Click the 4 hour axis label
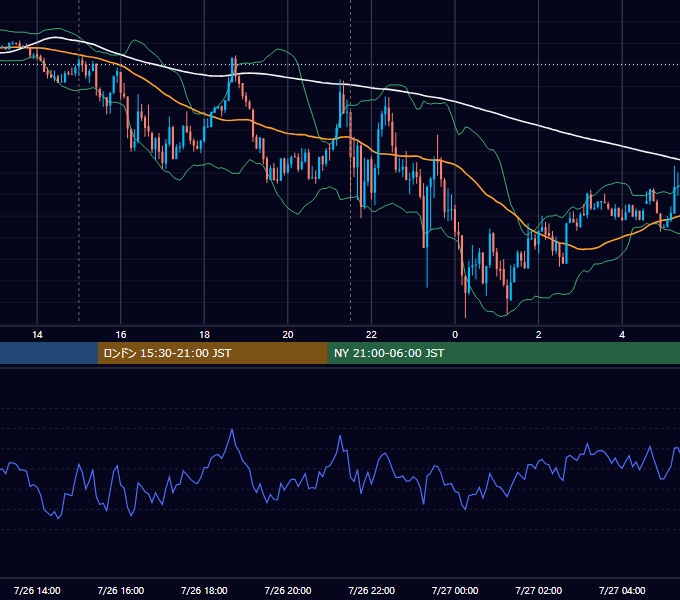Image resolution: width=680 pixels, height=600 pixels. tap(622, 335)
